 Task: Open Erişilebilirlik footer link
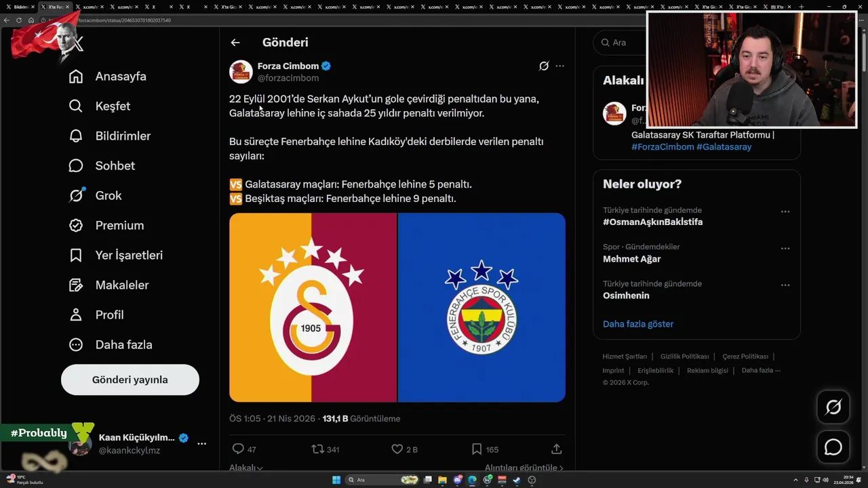pyautogui.click(x=655, y=371)
